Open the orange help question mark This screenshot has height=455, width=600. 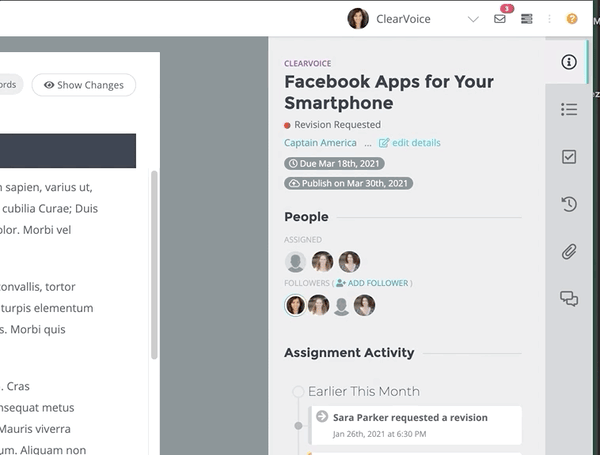click(x=572, y=19)
